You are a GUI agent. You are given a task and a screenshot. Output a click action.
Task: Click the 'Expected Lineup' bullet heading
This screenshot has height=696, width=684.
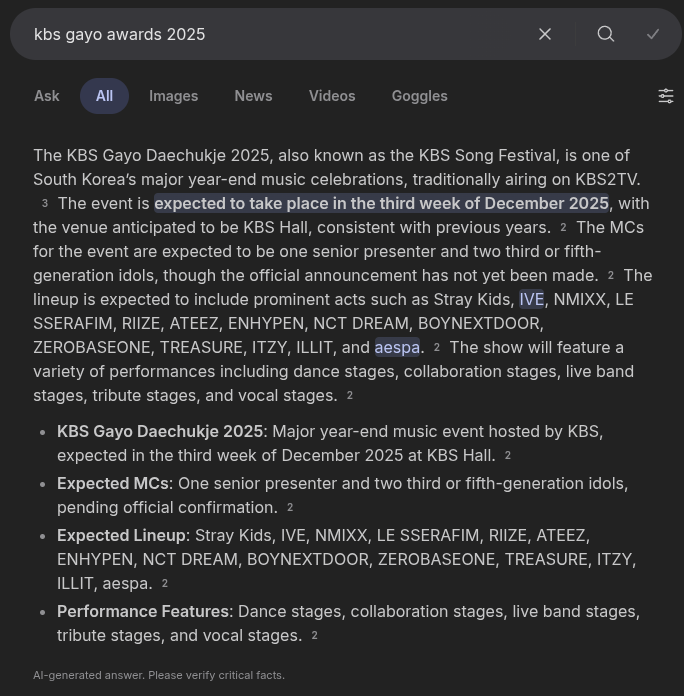pyautogui.click(x=121, y=535)
